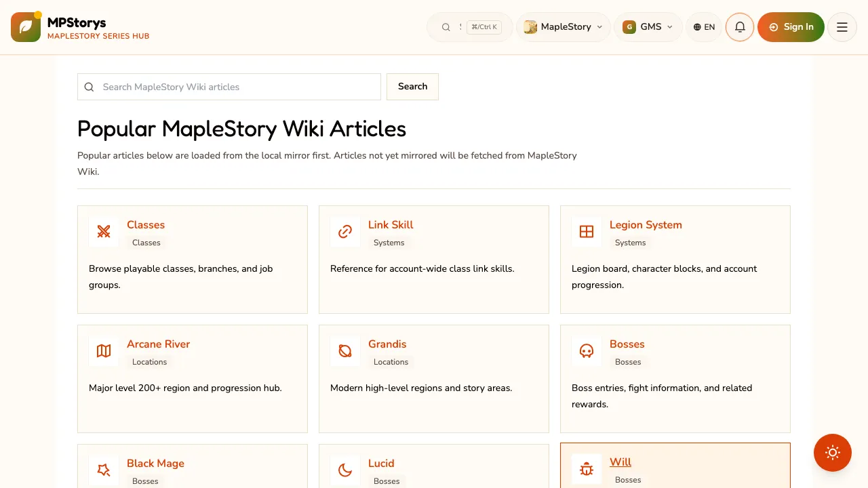The height and width of the screenshot is (488, 868).
Task: Open the Legion System article link
Action: tap(646, 225)
